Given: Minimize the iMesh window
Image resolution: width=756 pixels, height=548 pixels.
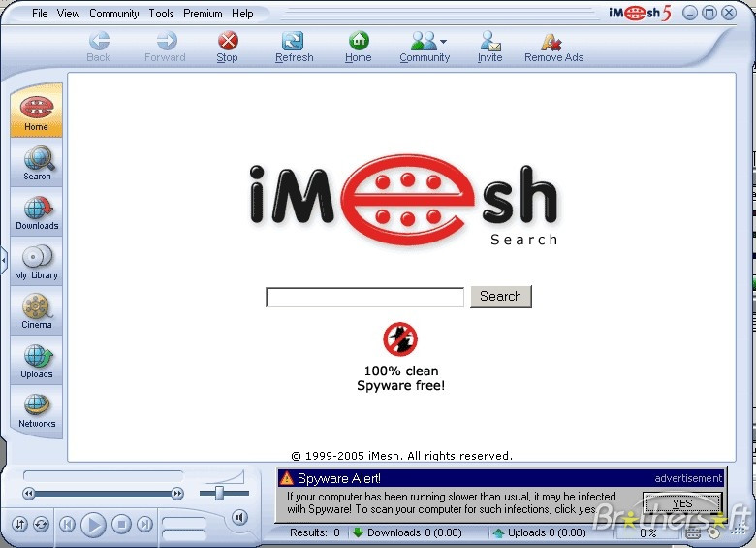Looking at the screenshot, I should pyautogui.click(x=690, y=13).
